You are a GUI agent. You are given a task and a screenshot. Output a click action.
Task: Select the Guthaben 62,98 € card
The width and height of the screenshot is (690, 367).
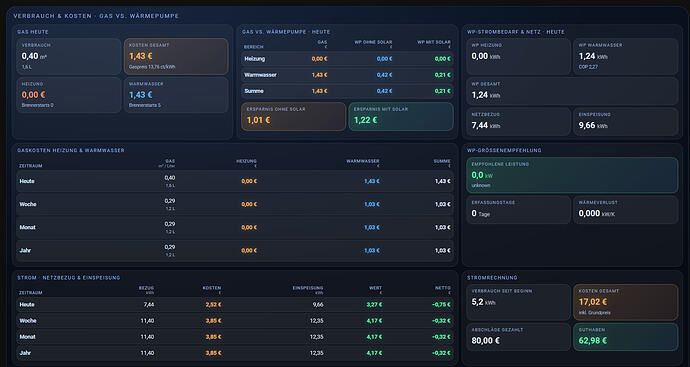(626, 337)
